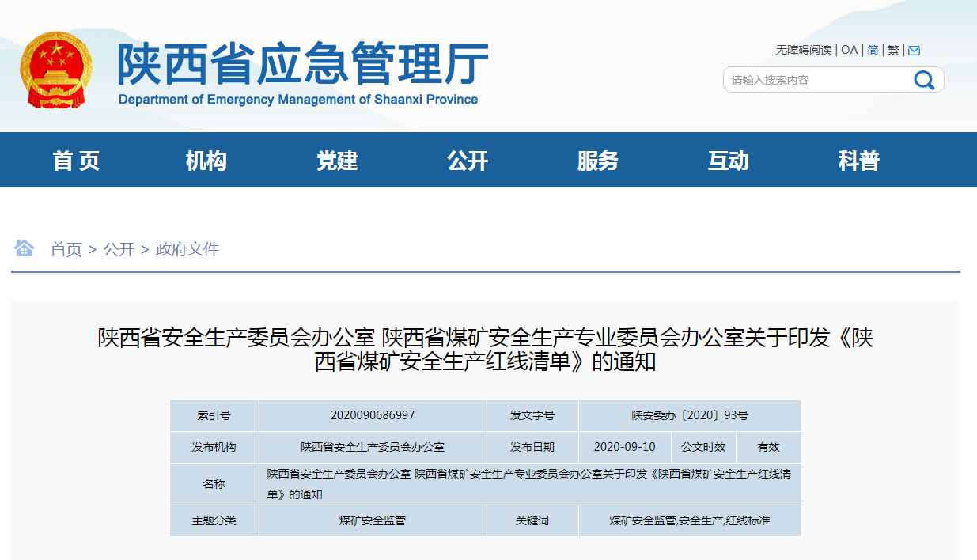The height and width of the screenshot is (560, 977).
Task: Go to 首页 in navigation bar
Action: [x=76, y=161]
